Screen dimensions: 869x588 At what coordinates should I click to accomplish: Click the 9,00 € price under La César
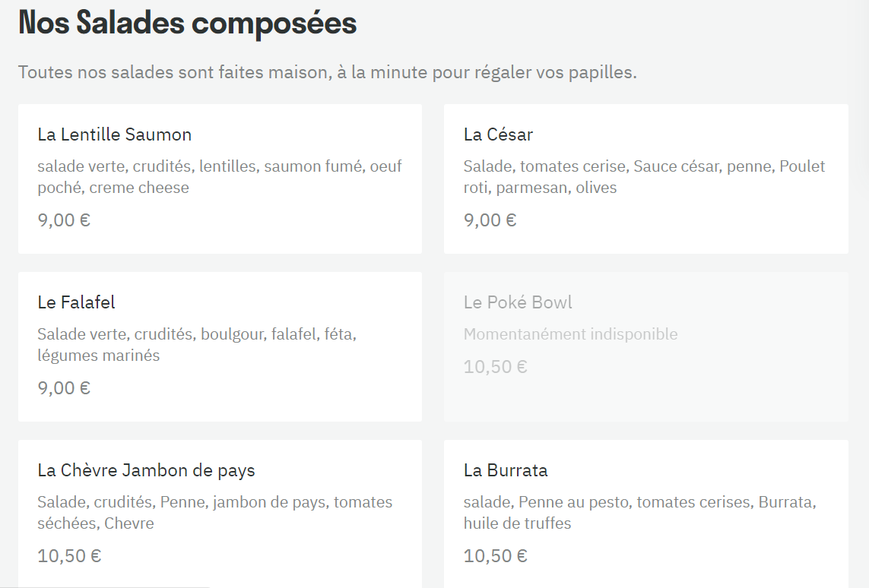click(x=490, y=220)
